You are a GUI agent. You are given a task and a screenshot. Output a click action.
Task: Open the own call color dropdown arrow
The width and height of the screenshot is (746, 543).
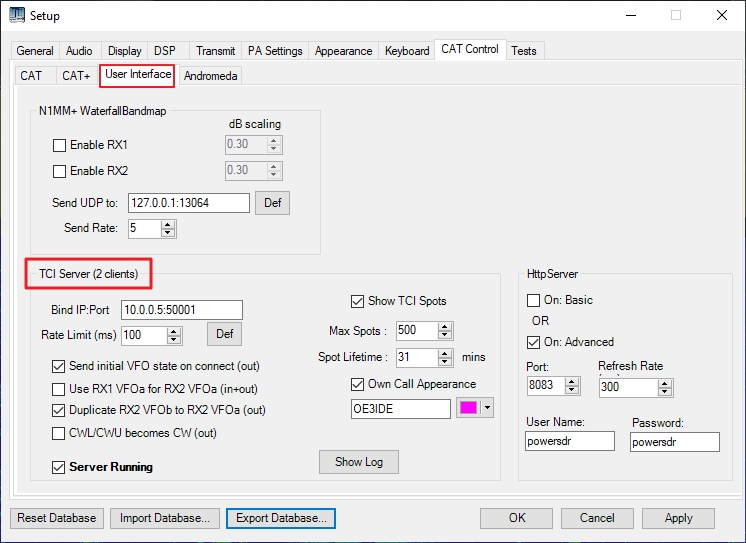[487, 408]
